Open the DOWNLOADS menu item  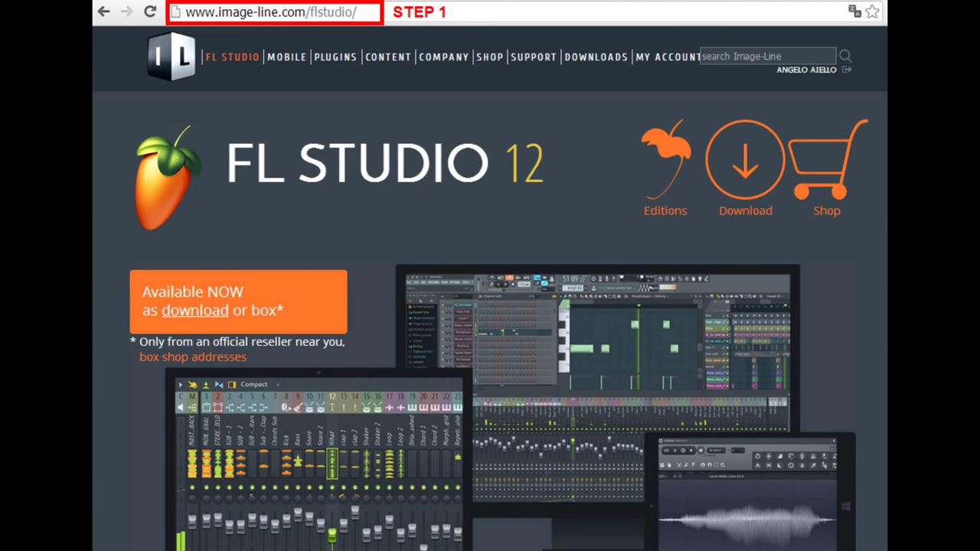tap(596, 57)
